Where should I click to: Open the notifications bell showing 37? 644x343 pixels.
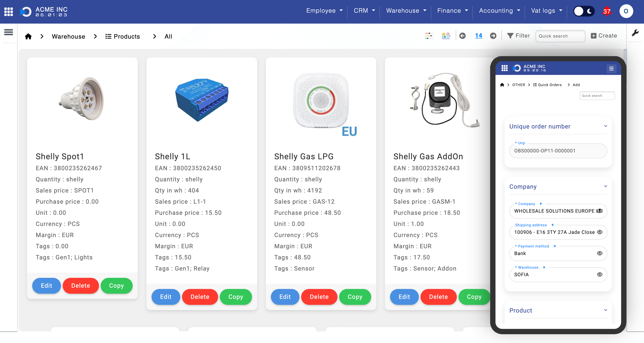607,11
